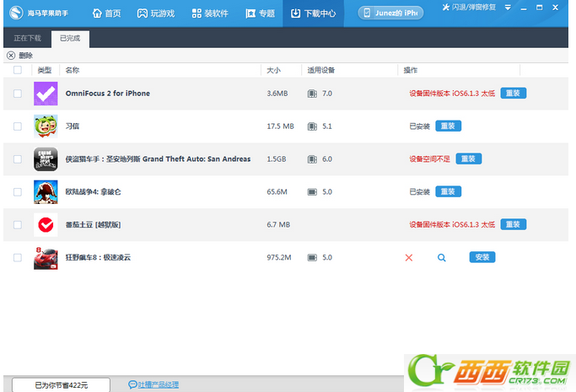Click red X delete icon for 狂野飙车8
Image resolution: width=576 pixels, height=392 pixels.
(409, 258)
